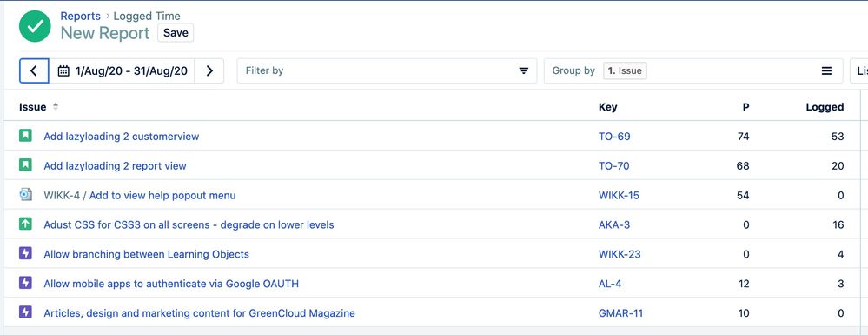Click logged value 3 in AL-4 row
The image size is (868, 335).
(x=841, y=284)
